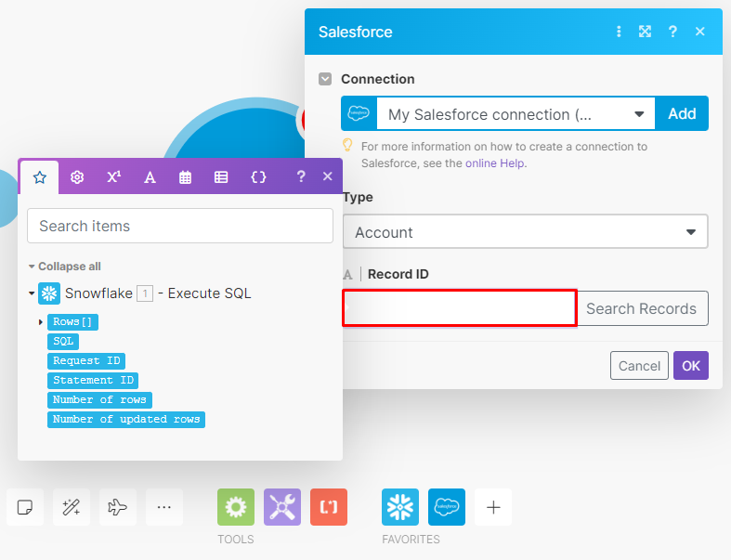Switch to the star favorites tab
The width and height of the screenshot is (731, 560).
[40, 177]
